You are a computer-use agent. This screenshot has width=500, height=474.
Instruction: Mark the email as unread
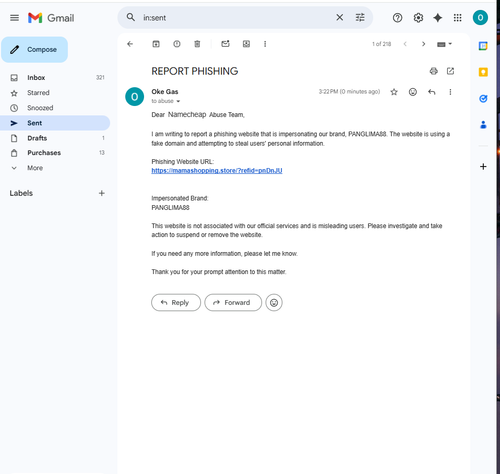click(225, 44)
